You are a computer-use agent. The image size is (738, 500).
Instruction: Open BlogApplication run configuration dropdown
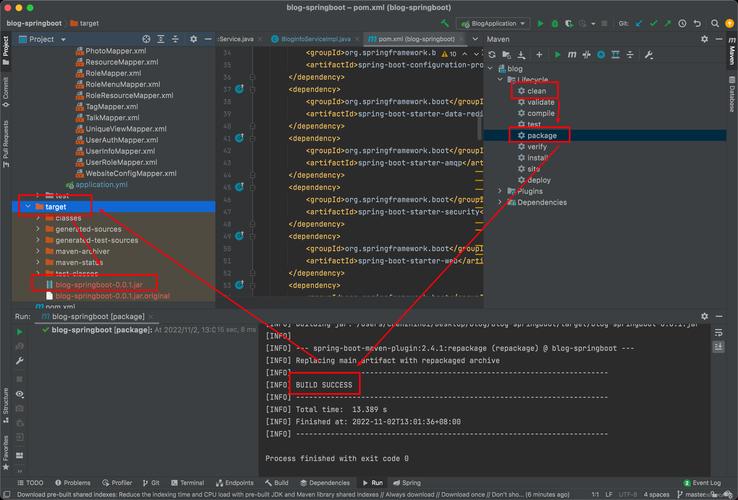[x=522, y=24]
